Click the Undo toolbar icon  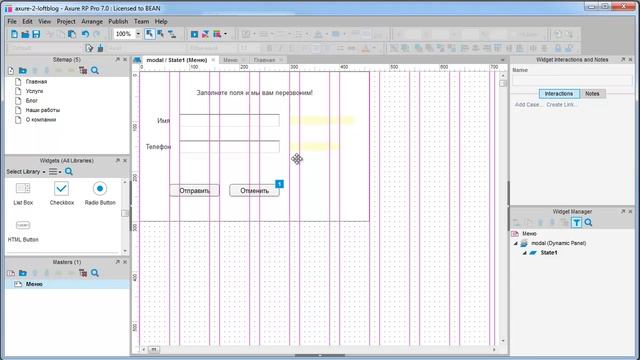tap(85, 34)
